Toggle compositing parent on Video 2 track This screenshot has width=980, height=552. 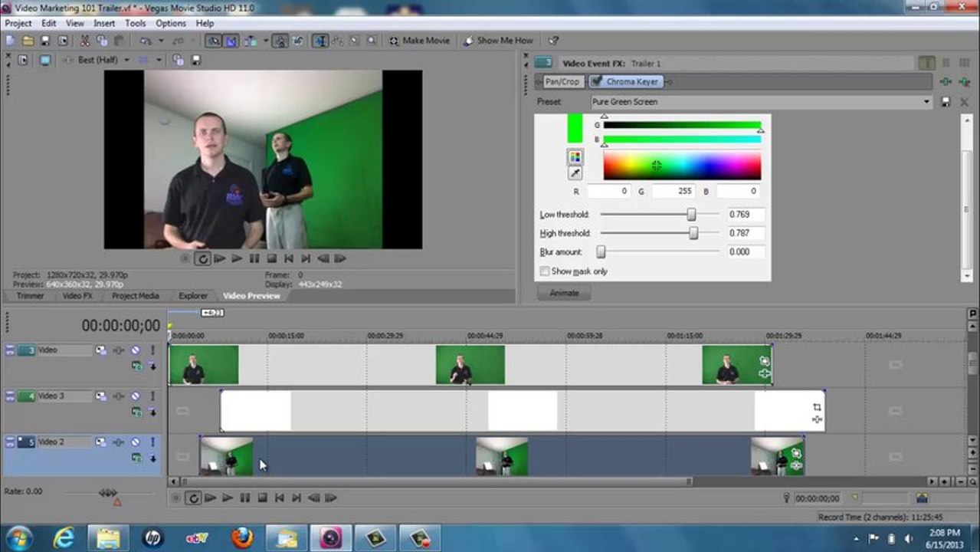pyautogui.click(x=152, y=458)
